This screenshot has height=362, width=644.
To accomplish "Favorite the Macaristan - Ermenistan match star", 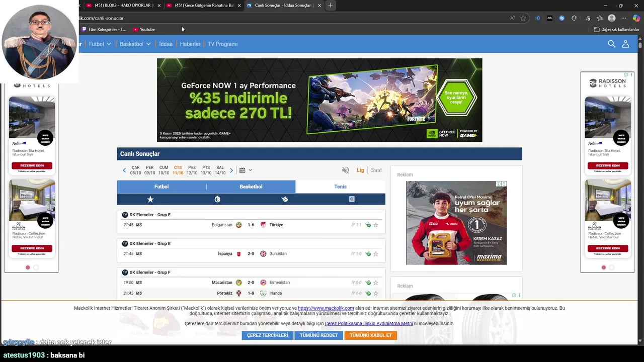I will tap(375, 283).
